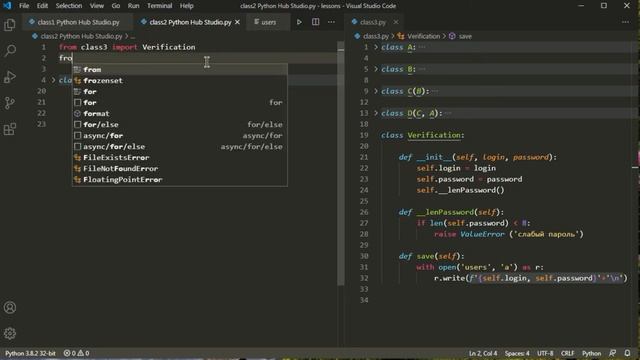Expand folded class on line 4 of class2
The width and height of the screenshot is (640, 360).
point(53,80)
